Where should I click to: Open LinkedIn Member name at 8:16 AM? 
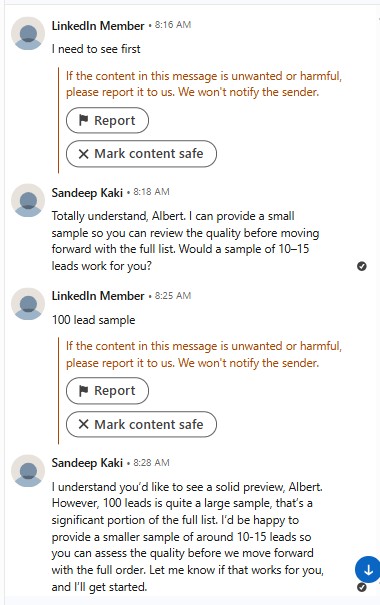coord(98,25)
